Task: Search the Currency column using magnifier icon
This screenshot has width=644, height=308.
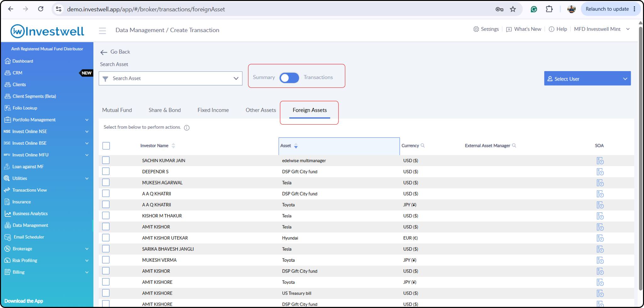Action: pos(423,145)
